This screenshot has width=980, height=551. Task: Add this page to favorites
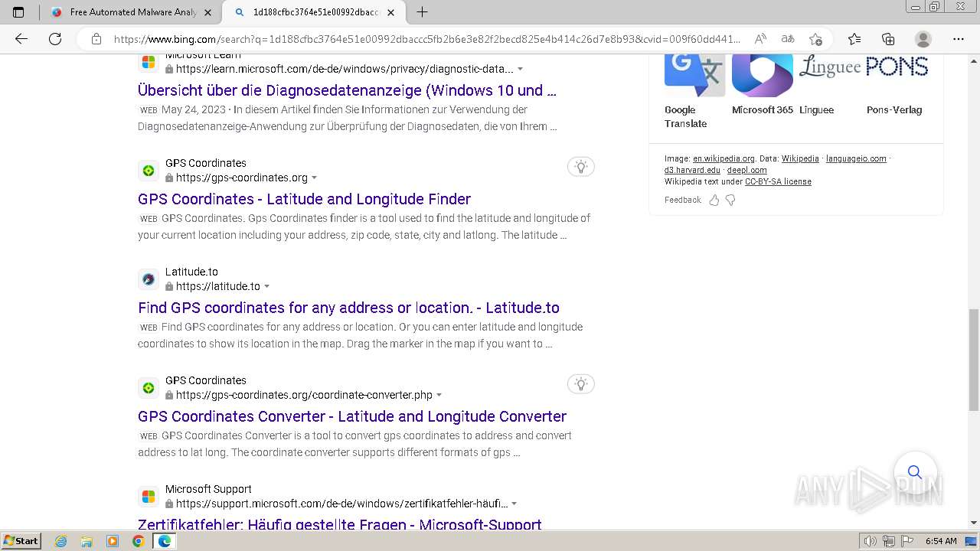coord(815,39)
